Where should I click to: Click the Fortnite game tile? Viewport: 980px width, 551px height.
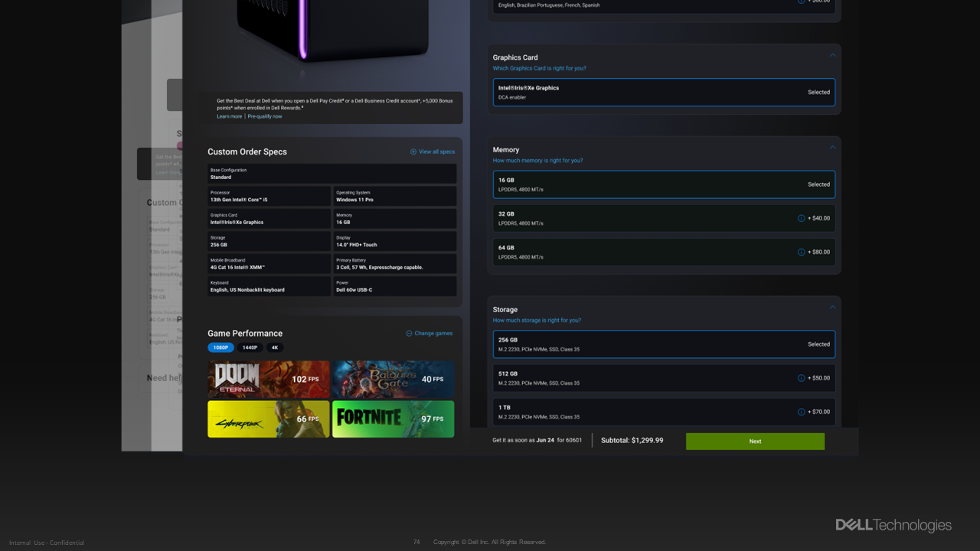click(x=393, y=419)
